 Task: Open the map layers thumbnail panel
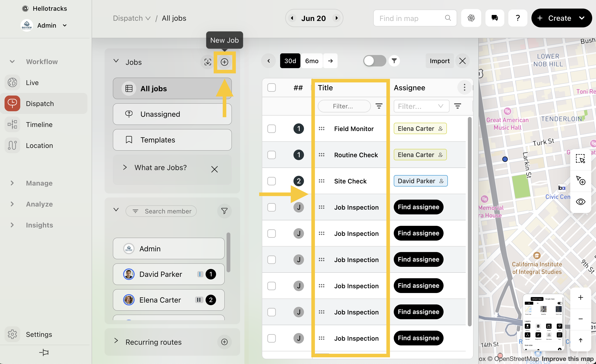(x=543, y=322)
